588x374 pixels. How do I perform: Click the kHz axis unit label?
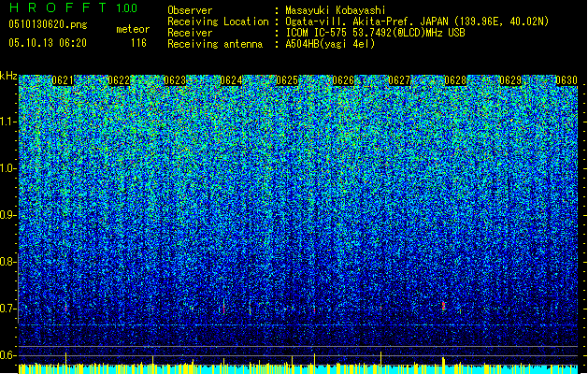coord(8,76)
